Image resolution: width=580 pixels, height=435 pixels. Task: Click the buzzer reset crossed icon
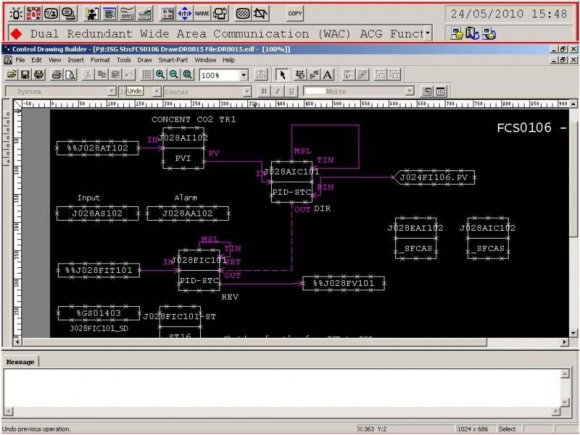pyautogui.click(x=260, y=14)
